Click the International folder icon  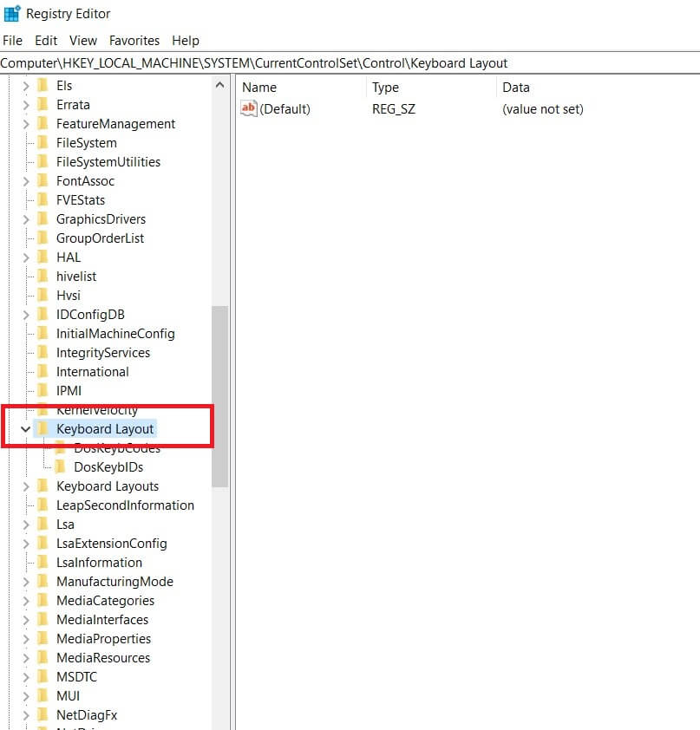point(43,372)
